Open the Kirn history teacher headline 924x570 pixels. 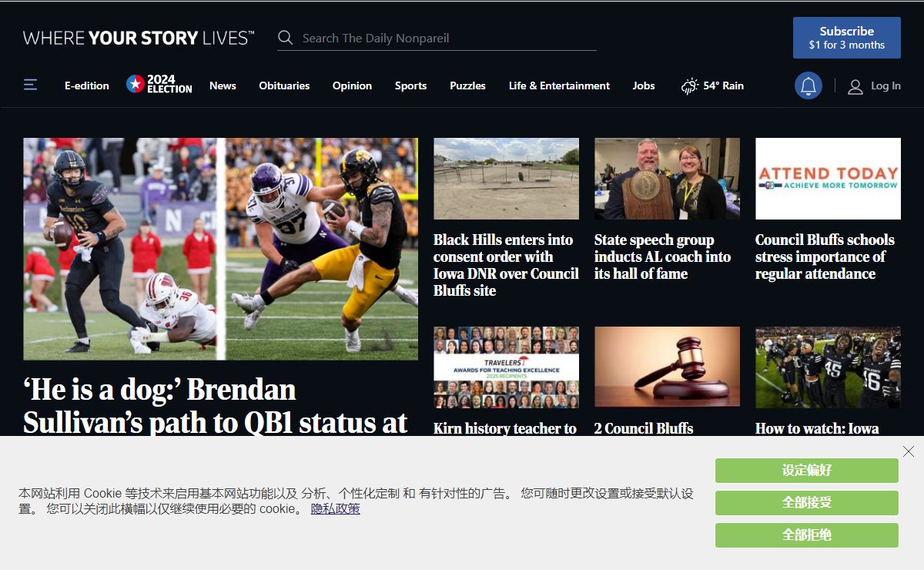click(x=505, y=428)
